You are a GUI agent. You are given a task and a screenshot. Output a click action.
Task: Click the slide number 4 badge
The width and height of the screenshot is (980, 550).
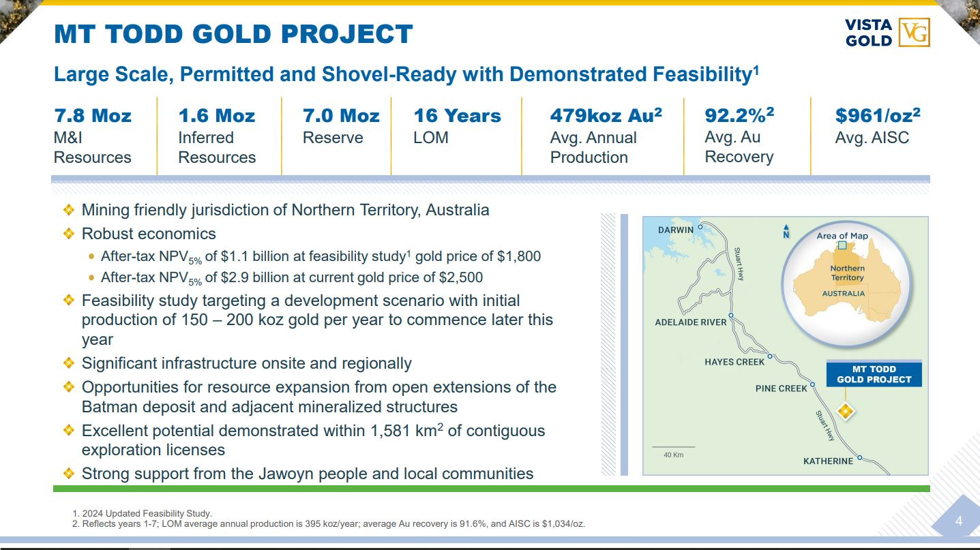coord(959,521)
